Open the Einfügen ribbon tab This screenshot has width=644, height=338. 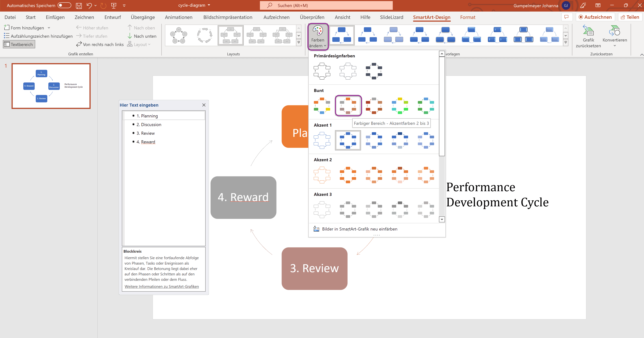(x=55, y=17)
